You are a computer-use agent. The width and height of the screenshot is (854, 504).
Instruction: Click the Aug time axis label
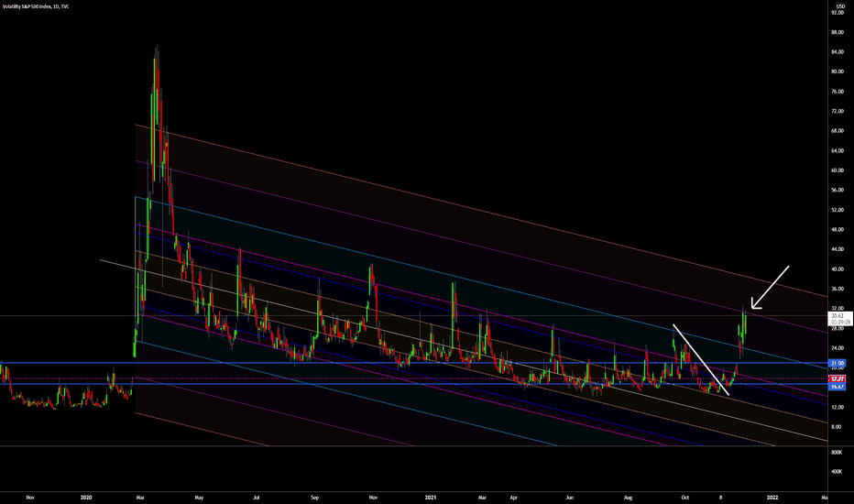(628, 498)
